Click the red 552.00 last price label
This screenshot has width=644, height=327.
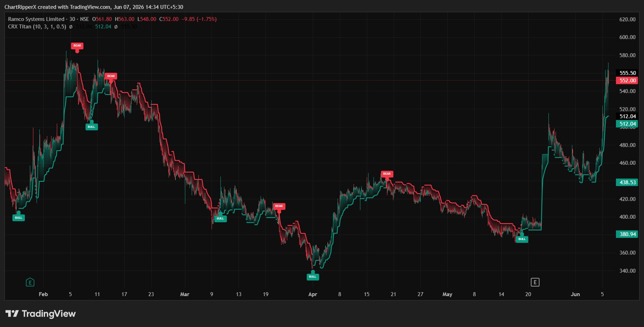point(627,81)
